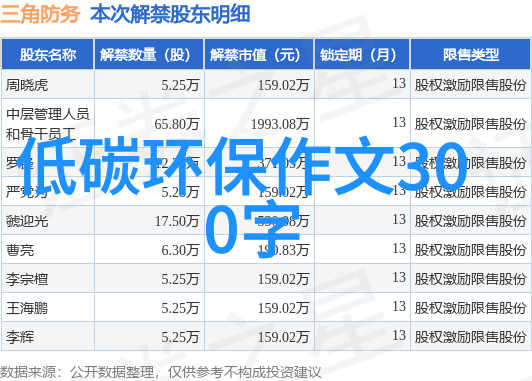Click the 限售类型 column header
532x381 pixels.
click(x=471, y=54)
